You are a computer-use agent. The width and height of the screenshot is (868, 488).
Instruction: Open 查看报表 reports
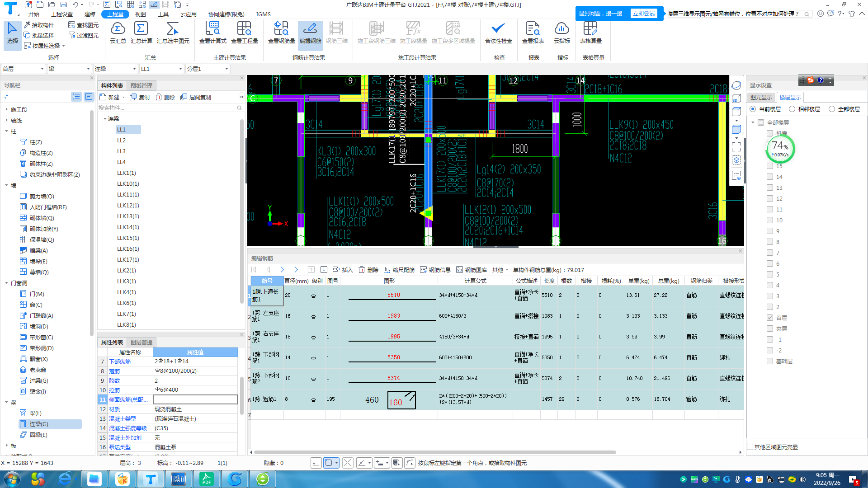coord(533,33)
